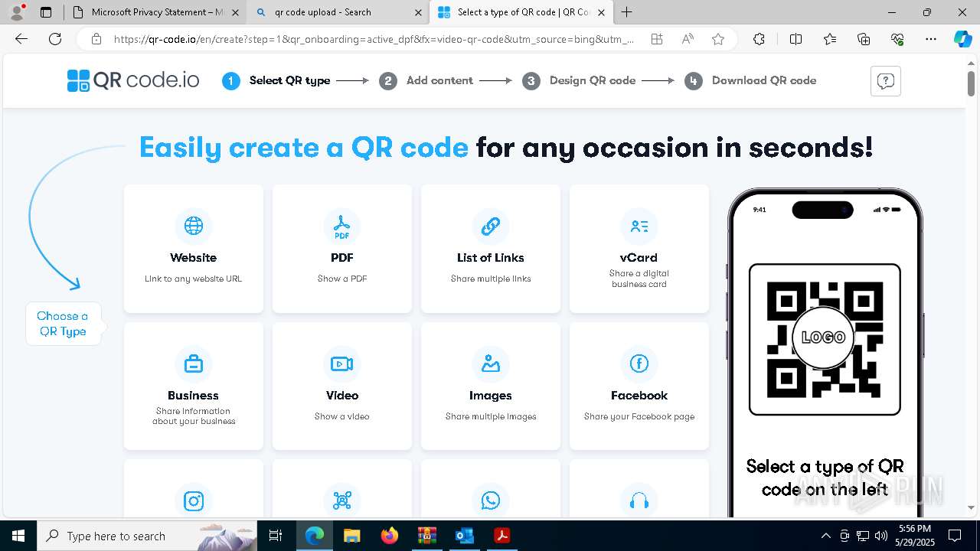Screen dimensions: 980x551
Task: Add this page to favorites star
Action: tap(718, 39)
